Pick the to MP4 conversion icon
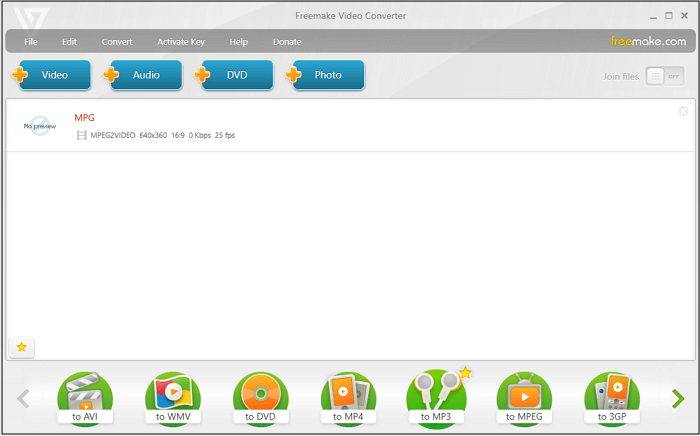700x436 pixels. point(348,397)
